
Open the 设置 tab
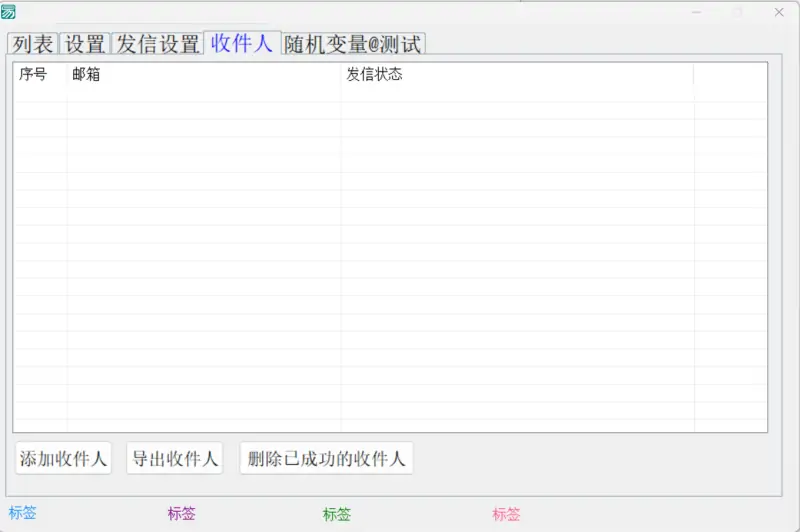click(x=85, y=45)
